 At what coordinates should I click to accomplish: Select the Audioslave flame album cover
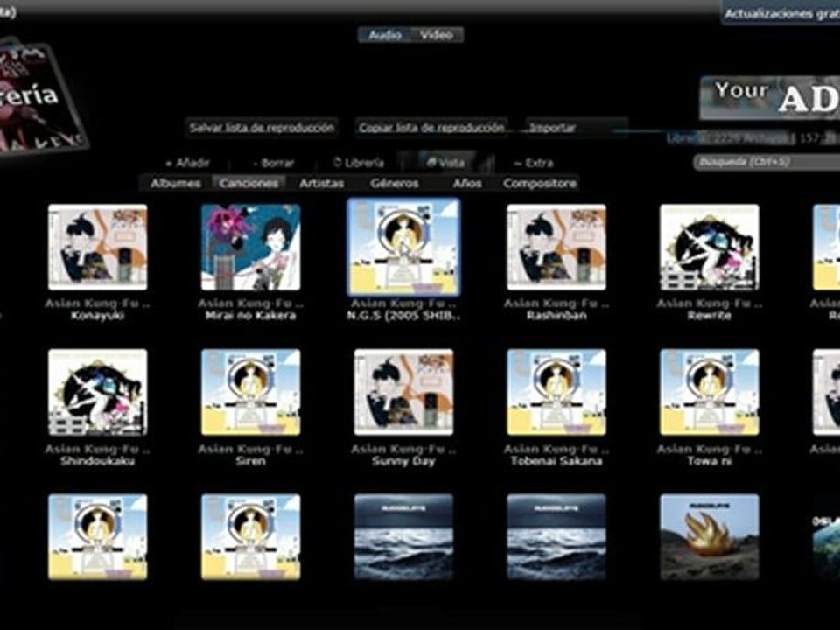point(710,537)
